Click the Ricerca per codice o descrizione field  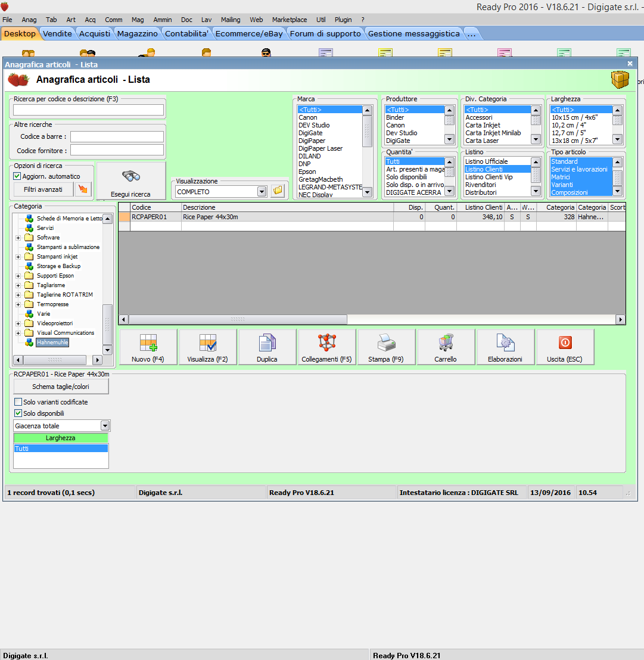[x=88, y=110]
